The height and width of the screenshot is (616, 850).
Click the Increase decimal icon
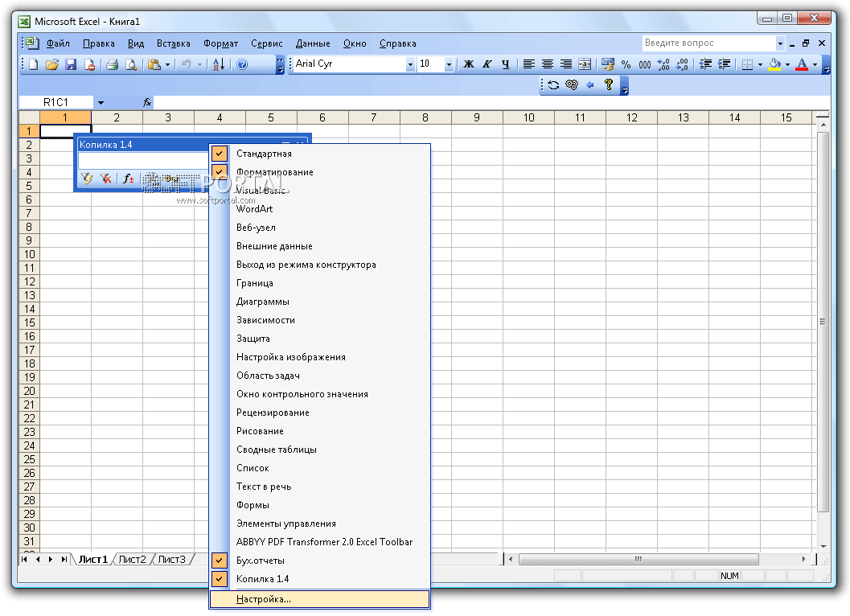point(663,64)
